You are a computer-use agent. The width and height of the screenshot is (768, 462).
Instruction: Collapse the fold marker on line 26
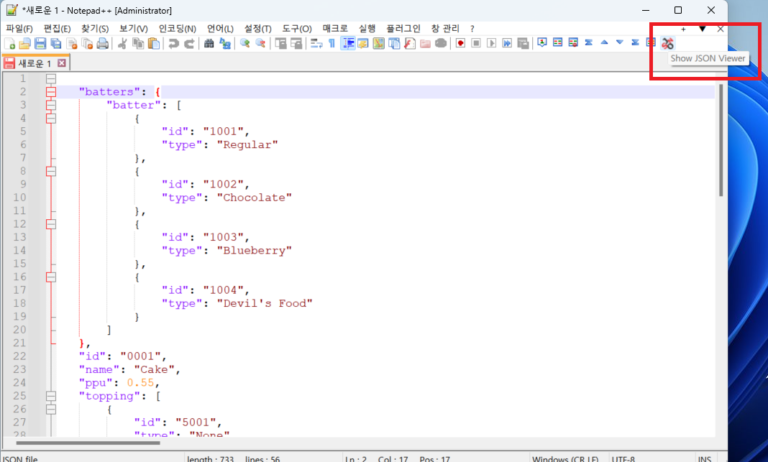point(51,409)
